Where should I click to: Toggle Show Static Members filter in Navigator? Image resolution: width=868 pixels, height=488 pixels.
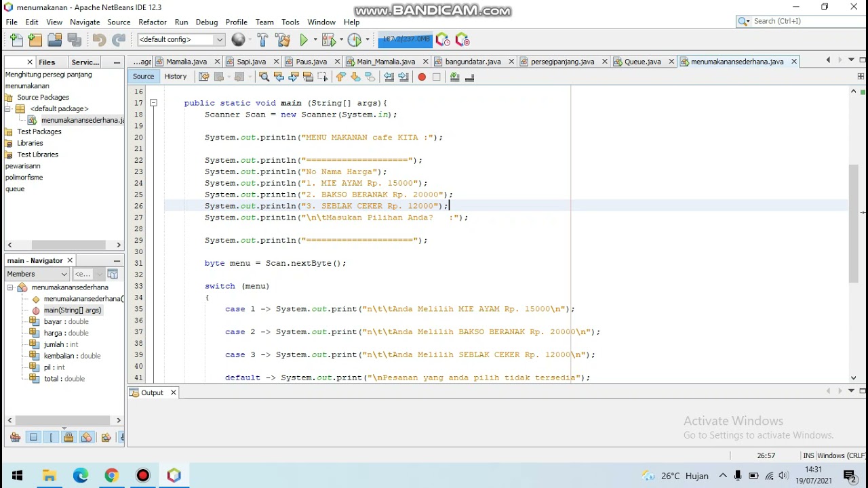51,437
